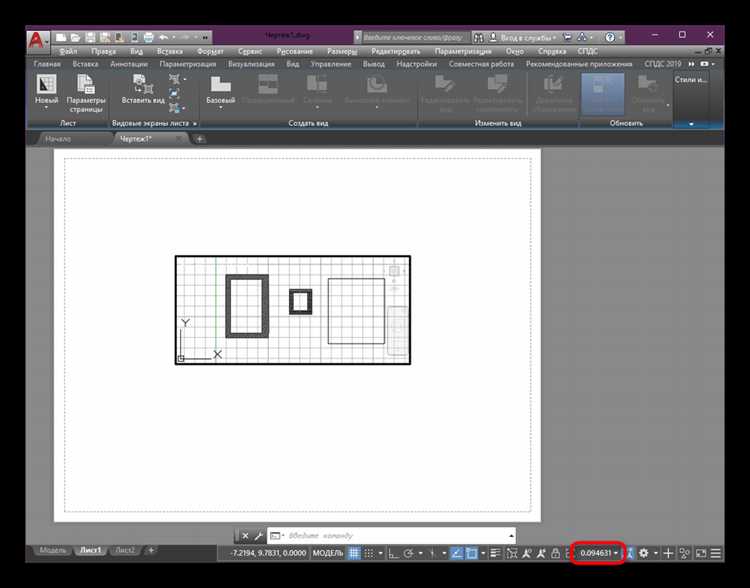Screen dimensions: 750x588
Task: Open the workspace settings gear icon
Action: pos(644,553)
